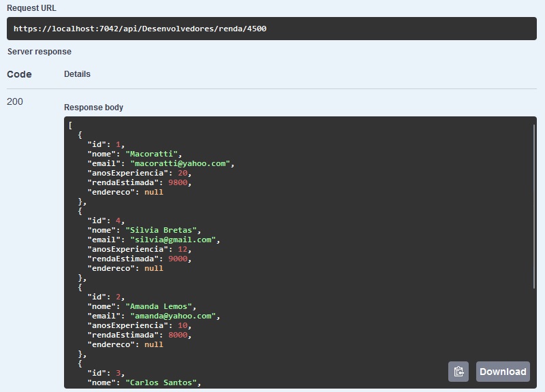The image size is (545, 392).
Task: Click the silvia@gmail.com email value
Action: pyautogui.click(x=175, y=240)
